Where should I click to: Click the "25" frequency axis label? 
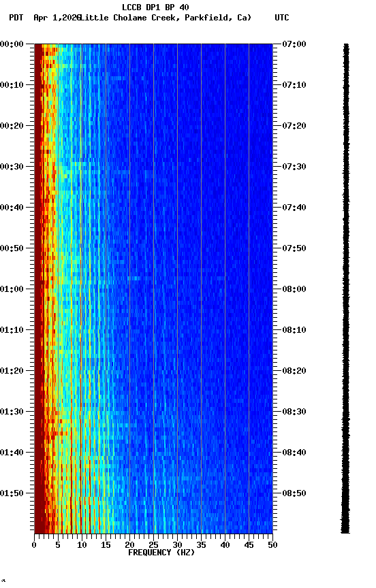[153, 546]
